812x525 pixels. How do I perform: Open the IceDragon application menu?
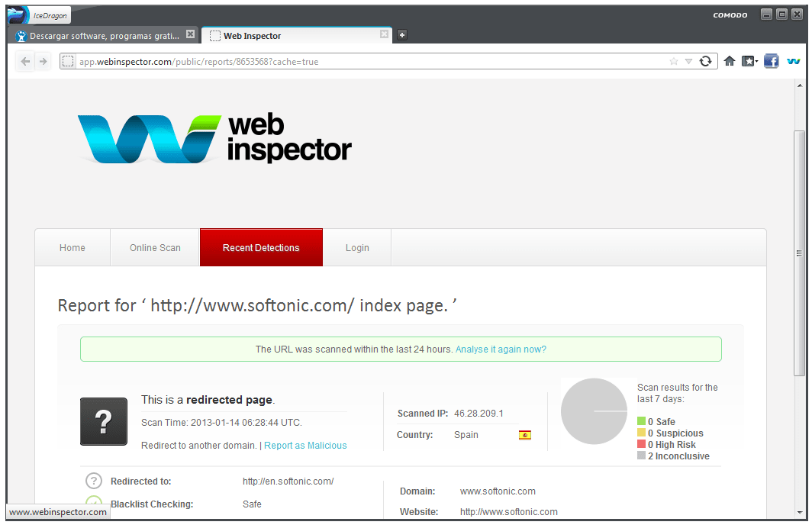point(40,15)
